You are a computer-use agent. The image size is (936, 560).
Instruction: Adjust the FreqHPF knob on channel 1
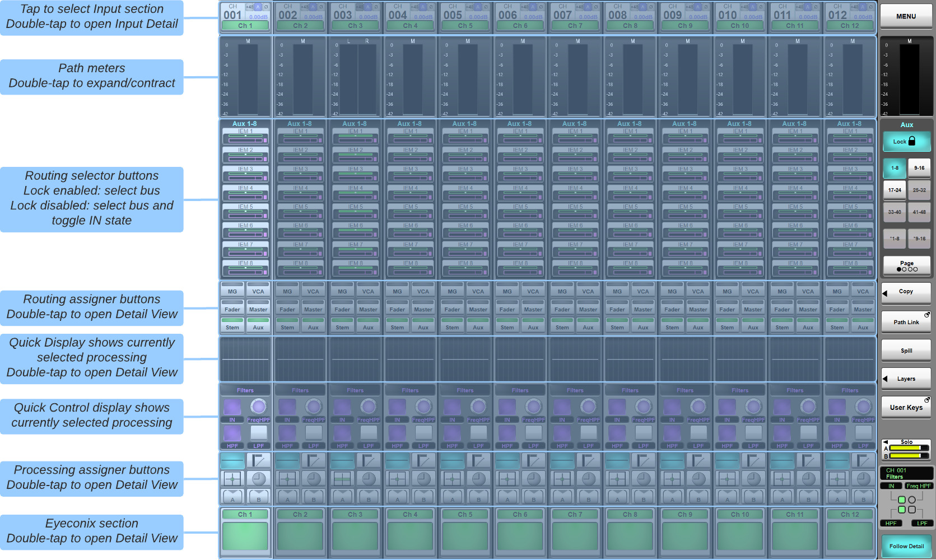(x=258, y=407)
